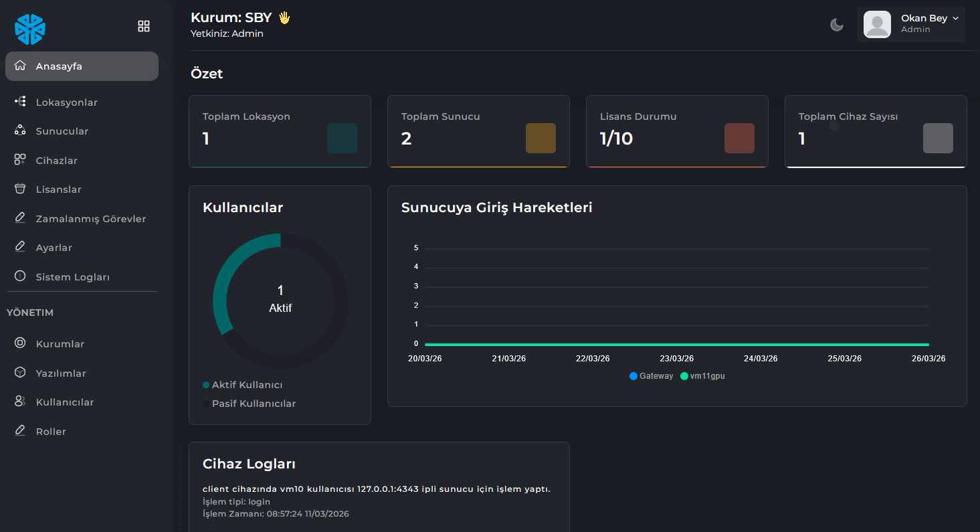Go to Kullanıcılar in Yönetim section
The image size is (980, 532).
64,402
